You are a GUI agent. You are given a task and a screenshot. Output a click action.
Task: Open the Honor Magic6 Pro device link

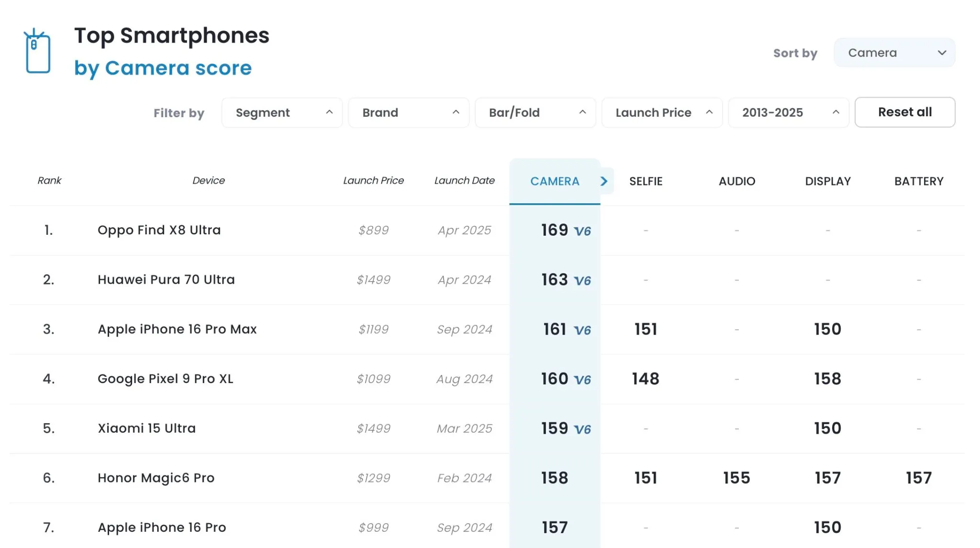(x=156, y=478)
